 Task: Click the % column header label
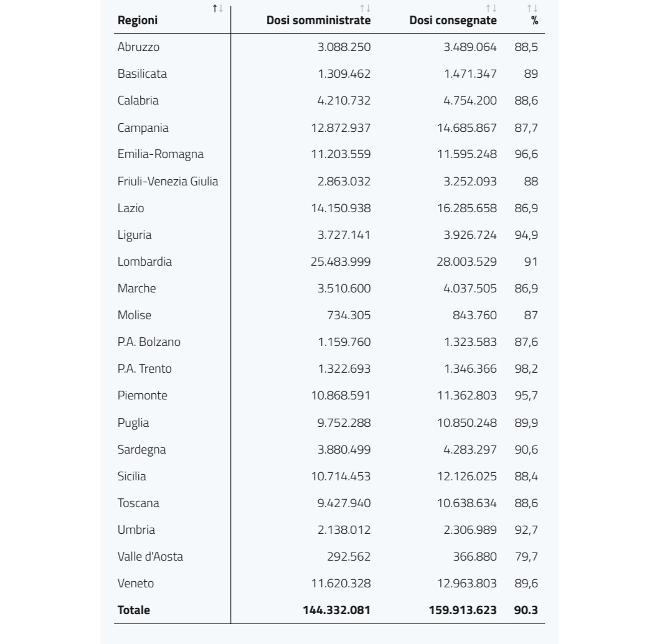534,21
